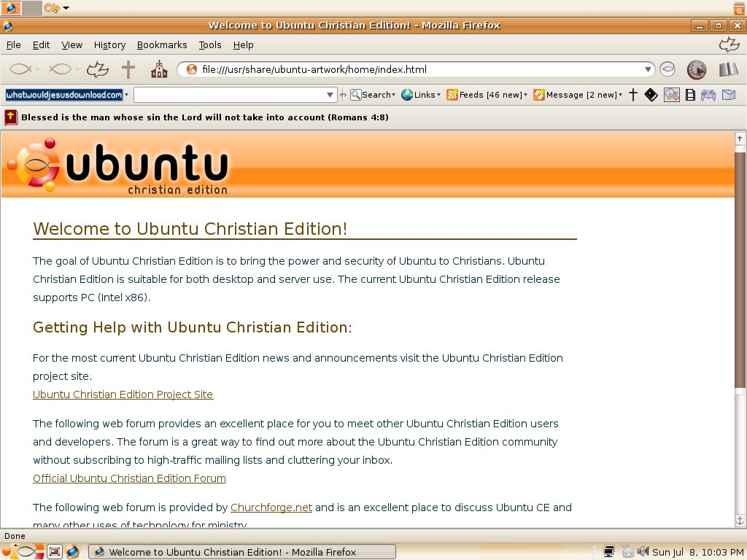The image size is (747, 560).
Task: Click the printer tray icon
Action: (x=627, y=552)
